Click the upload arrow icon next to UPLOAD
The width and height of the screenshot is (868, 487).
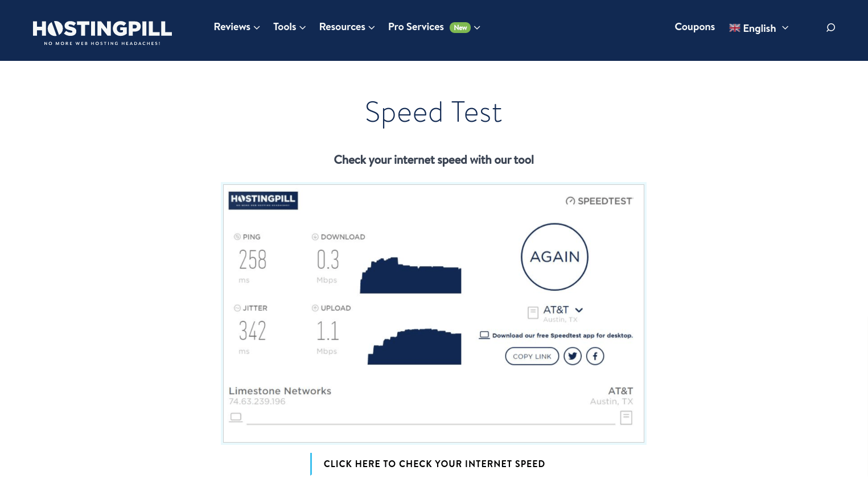pyautogui.click(x=315, y=308)
